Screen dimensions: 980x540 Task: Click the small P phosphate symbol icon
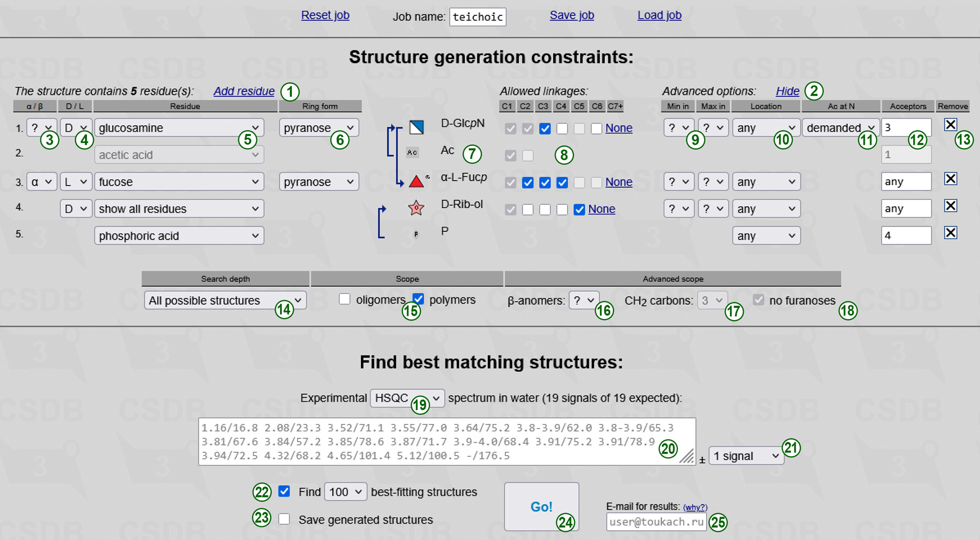(x=416, y=234)
